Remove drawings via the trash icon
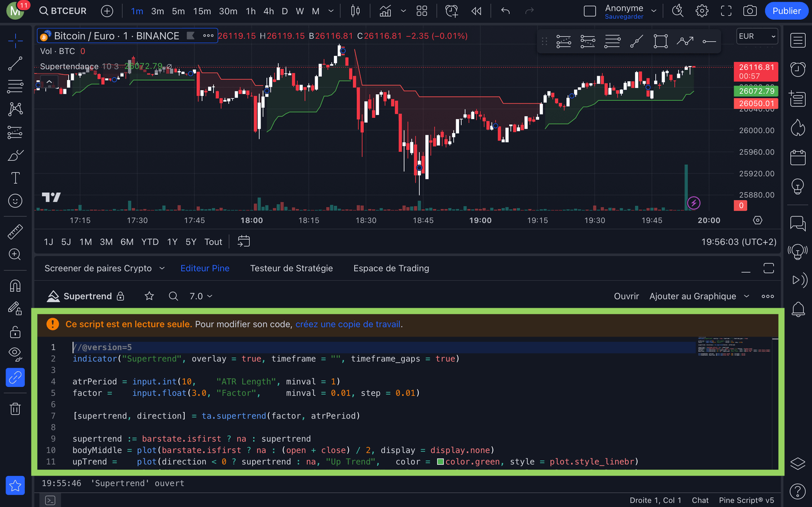 (15, 408)
